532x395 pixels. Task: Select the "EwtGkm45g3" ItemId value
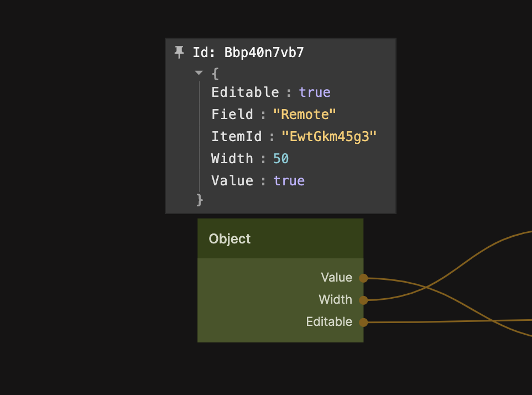329,137
